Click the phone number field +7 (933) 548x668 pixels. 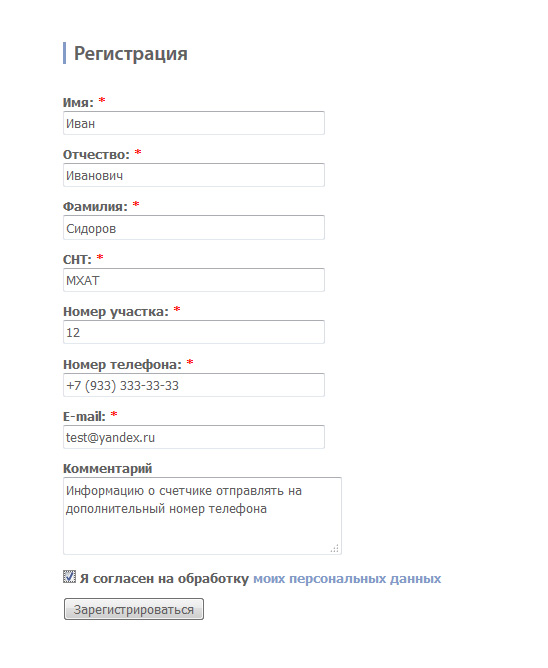tap(194, 385)
